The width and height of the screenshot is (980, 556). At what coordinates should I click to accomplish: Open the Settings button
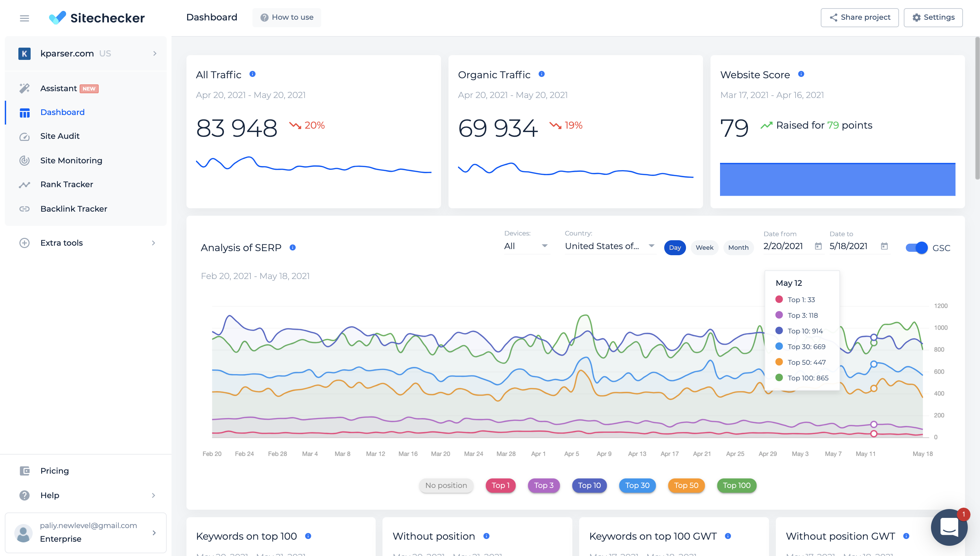[933, 18]
